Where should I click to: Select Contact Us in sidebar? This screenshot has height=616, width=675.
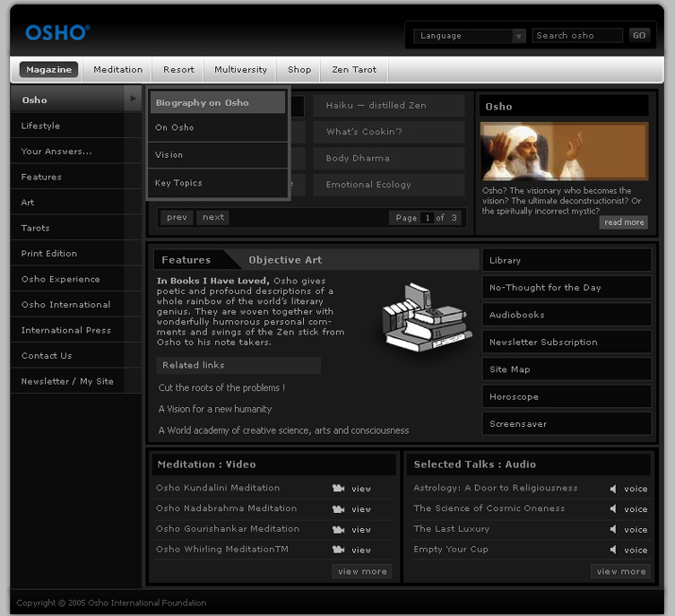(76, 356)
